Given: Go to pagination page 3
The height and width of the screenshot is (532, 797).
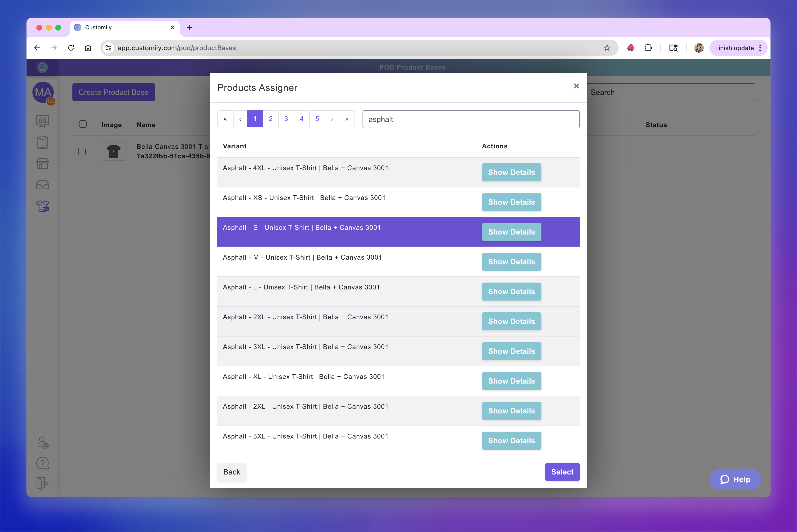Looking at the screenshot, I should click(x=286, y=119).
